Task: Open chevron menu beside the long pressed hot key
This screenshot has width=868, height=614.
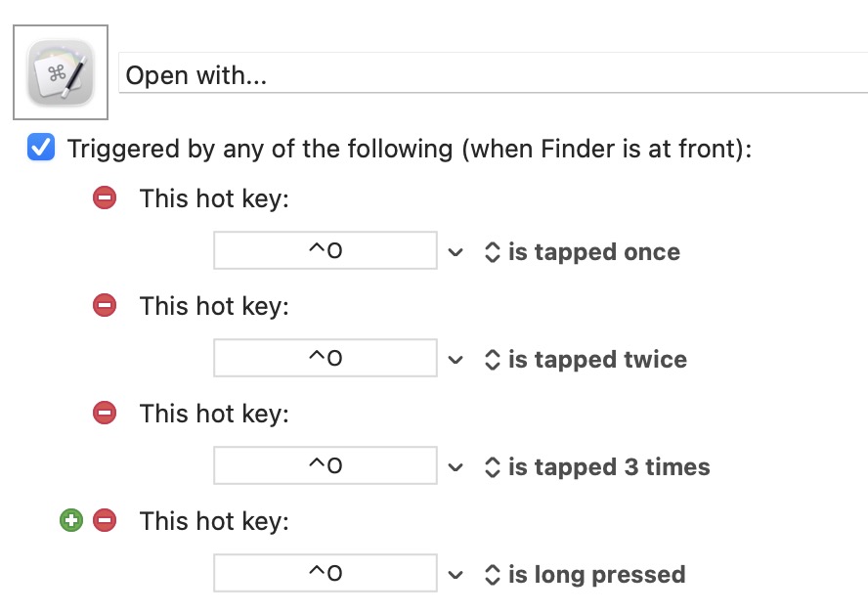Action: click(x=456, y=575)
